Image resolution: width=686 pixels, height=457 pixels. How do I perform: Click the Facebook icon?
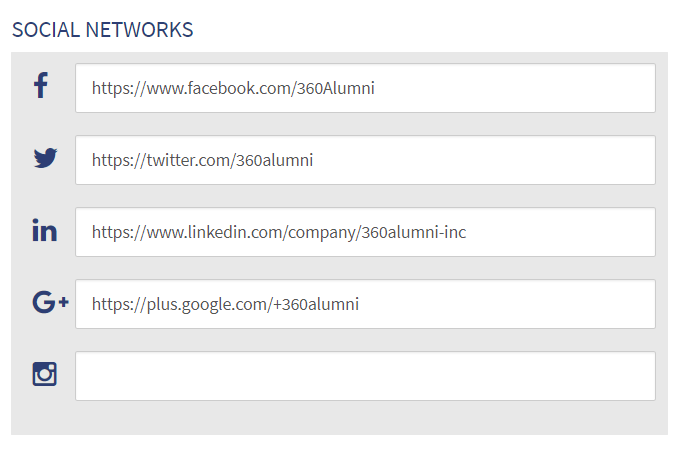pyautogui.click(x=41, y=86)
